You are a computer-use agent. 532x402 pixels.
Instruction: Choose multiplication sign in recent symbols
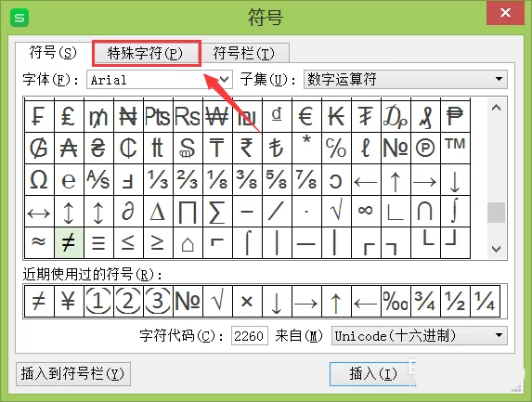247,301
